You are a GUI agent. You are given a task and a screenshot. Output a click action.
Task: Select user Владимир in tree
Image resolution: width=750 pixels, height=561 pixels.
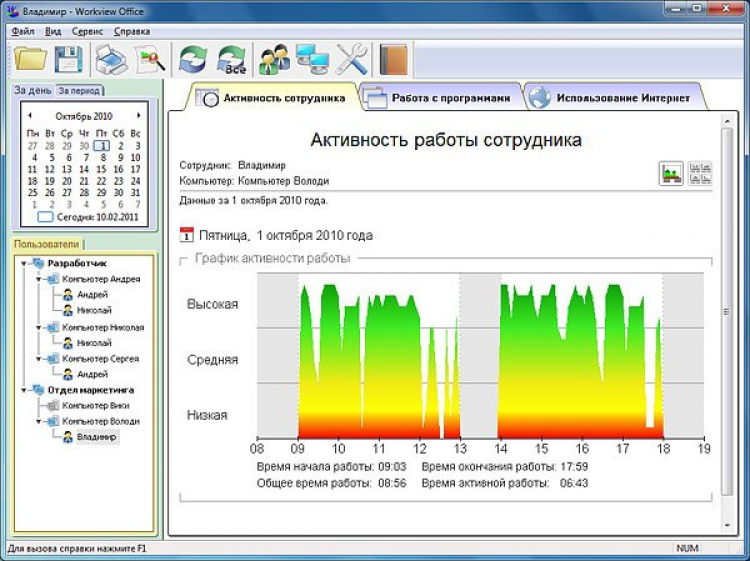coord(97,437)
